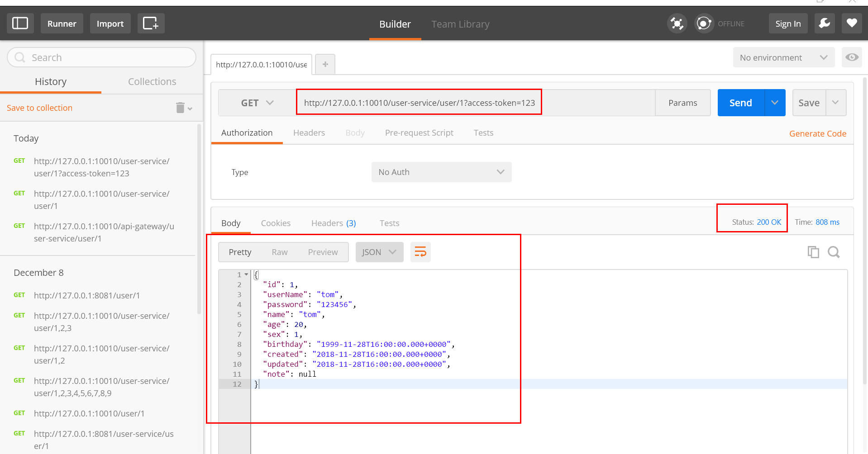Toggle the sidebar panel icon
The height and width of the screenshot is (454, 868).
point(20,24)
